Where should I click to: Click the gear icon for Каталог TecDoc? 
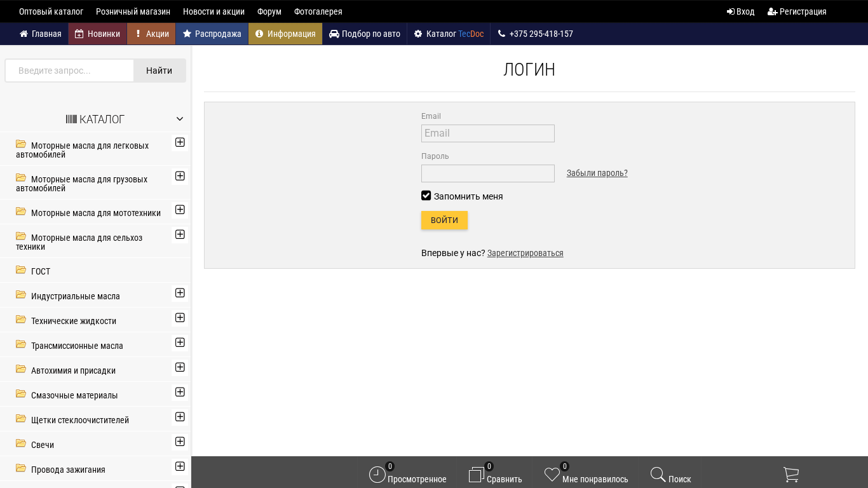(418, 34)
